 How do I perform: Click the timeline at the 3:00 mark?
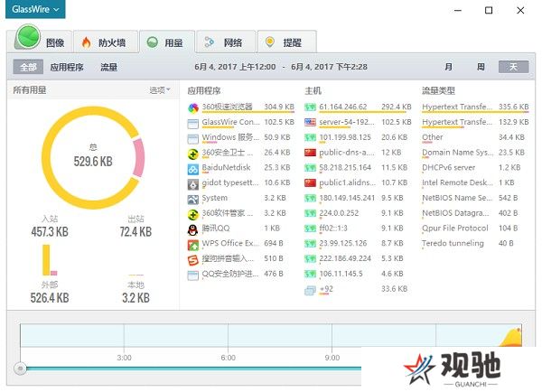[x=124, y=358]
